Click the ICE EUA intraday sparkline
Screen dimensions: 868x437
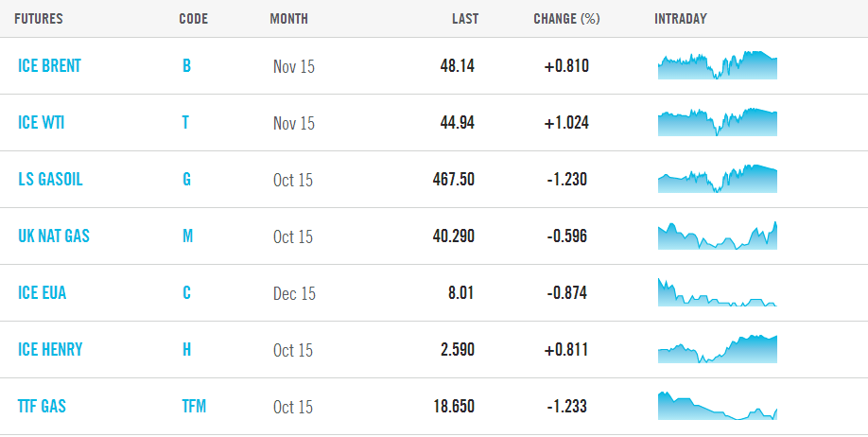coord(717,292)
